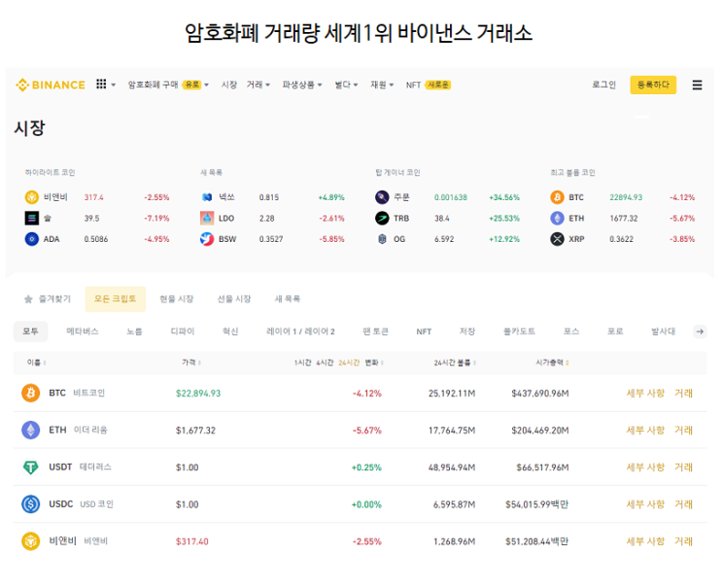Sort table by 시가총액 column
This screenshot has height=588, width=722.
pyautogui.click(x=552, y=363)
